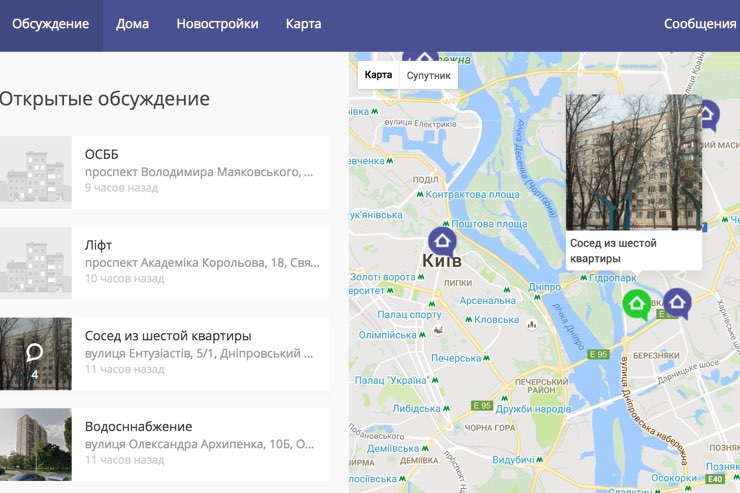Open Сообщения in the top bar
Viewport: 740px width, 493px height.
point(700,24)
